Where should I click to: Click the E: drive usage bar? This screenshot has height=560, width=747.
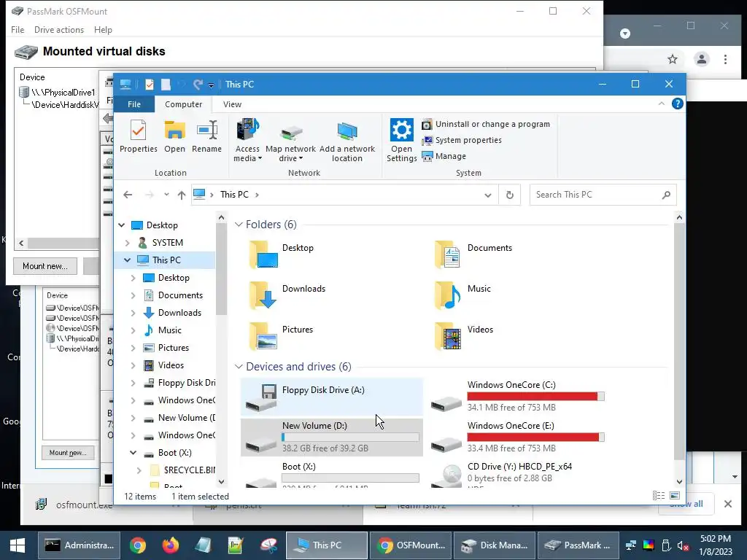(536, 437)
